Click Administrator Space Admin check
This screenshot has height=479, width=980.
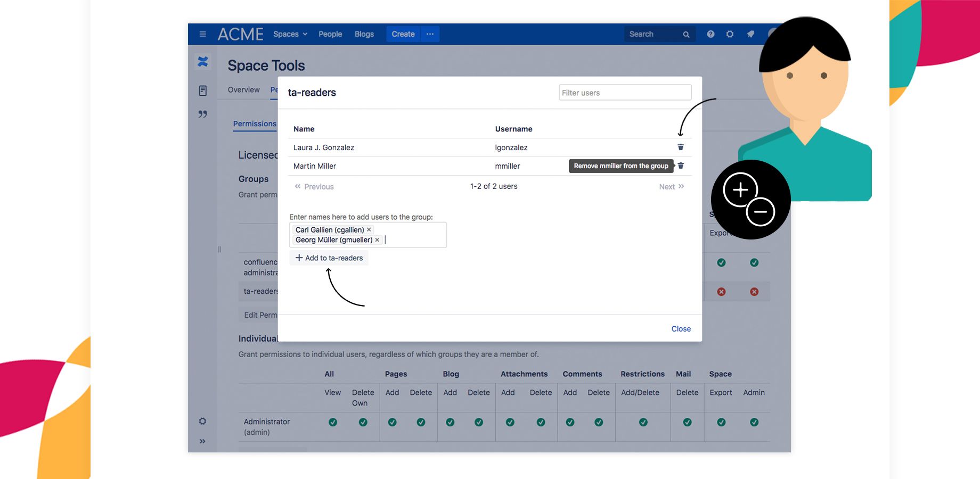[x=754, y=422]
